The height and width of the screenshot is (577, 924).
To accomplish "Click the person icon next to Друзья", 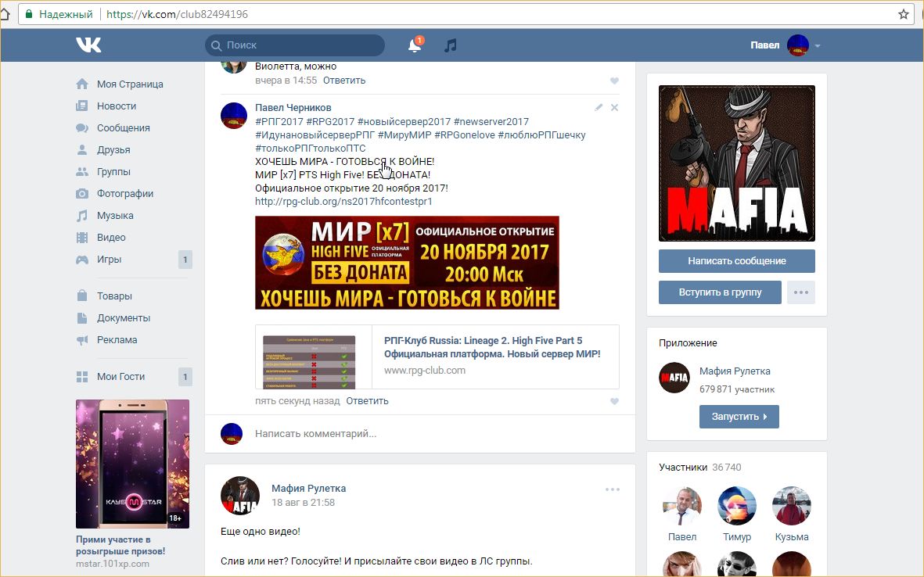I will [82, 149].
